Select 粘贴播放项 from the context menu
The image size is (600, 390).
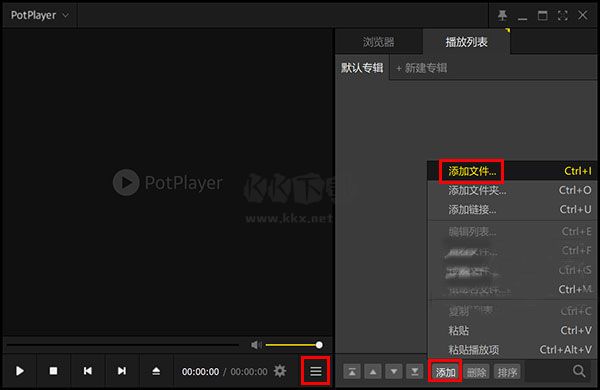tap(512, 349)
